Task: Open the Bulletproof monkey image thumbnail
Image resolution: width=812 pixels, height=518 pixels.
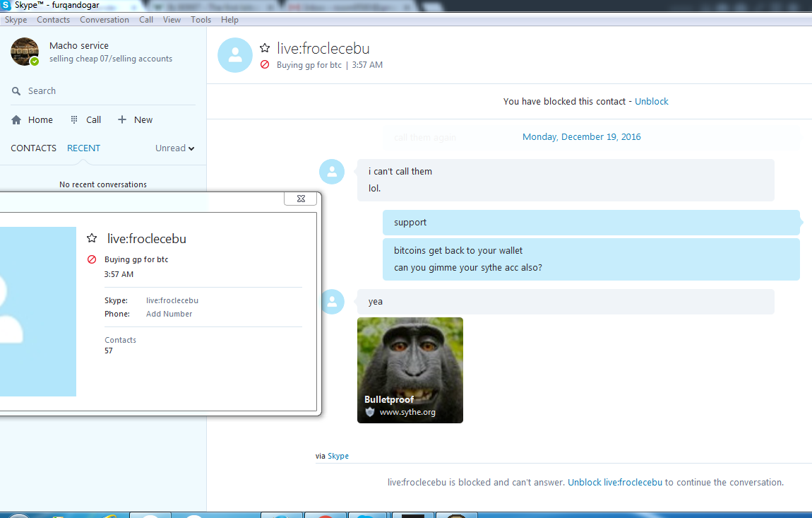Action: tap(410, 370)
